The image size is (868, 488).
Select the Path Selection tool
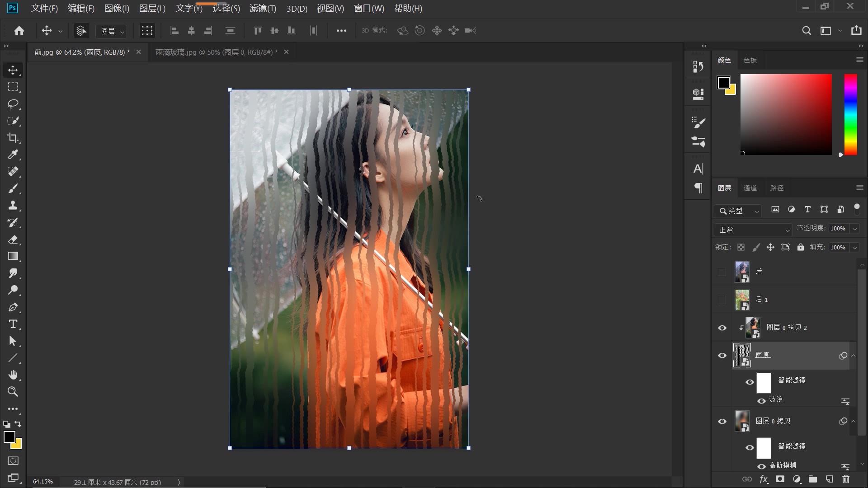tap(13, 341)
